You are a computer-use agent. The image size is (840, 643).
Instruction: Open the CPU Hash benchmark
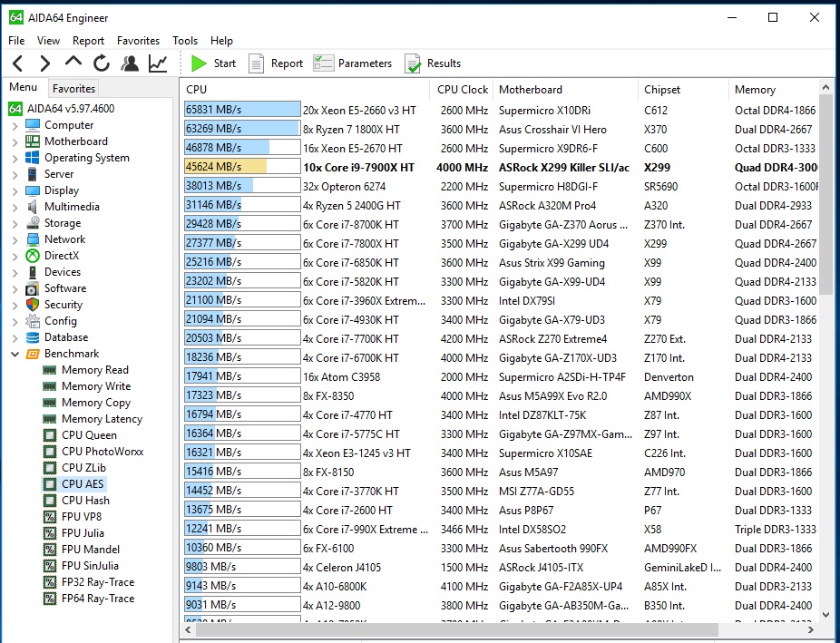76,501
